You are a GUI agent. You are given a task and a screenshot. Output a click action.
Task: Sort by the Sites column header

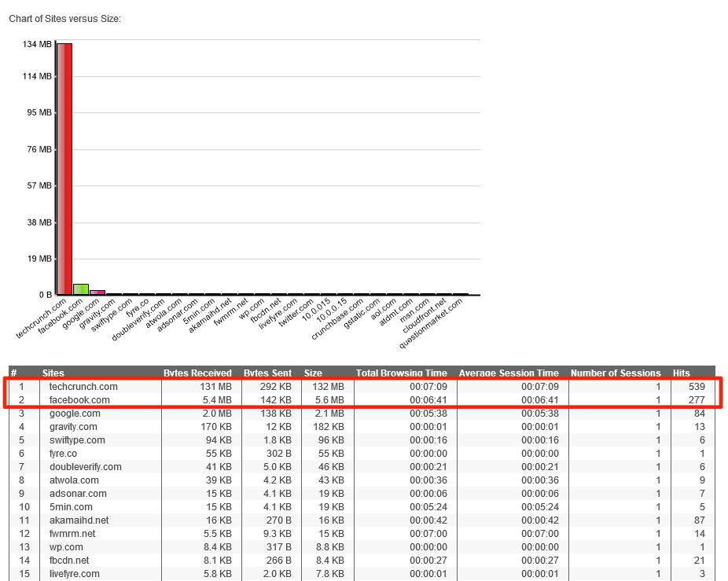point(53,373)
